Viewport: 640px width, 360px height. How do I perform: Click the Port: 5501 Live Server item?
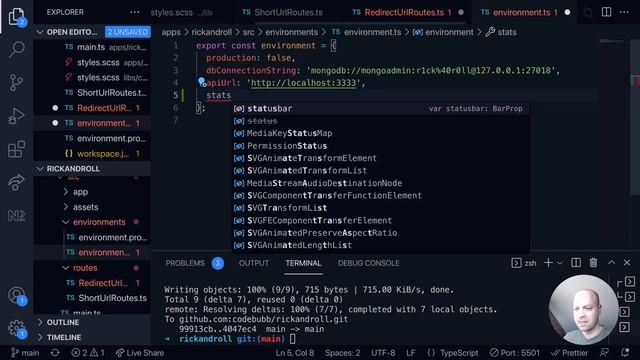pos(515,353)
